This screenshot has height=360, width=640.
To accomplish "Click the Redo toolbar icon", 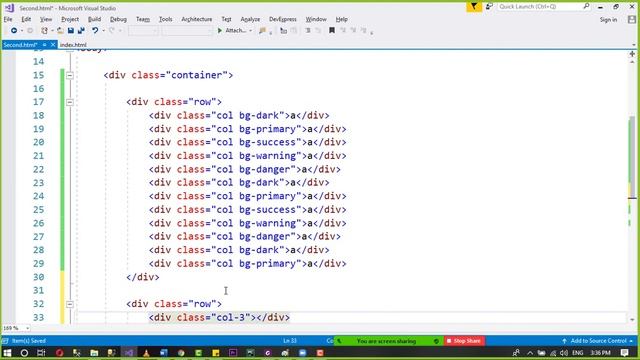I will 112,31.
